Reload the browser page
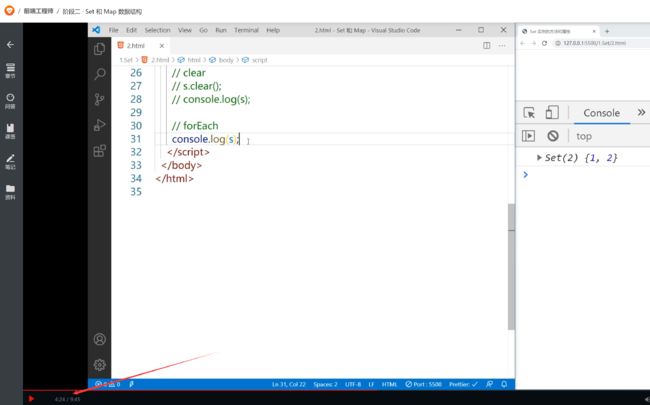The width and height of the screenshot is (650, 405). tap(544, 43)
